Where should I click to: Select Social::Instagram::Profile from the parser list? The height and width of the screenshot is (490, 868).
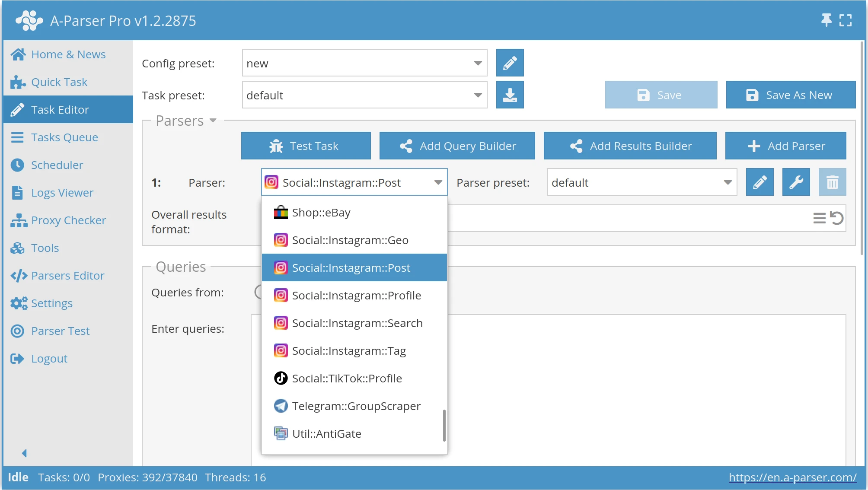tap(356, 295)
